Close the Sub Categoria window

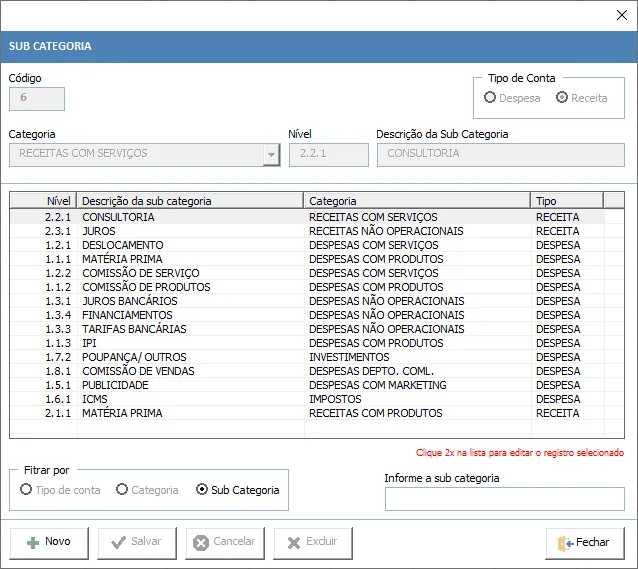pos(622,15)
